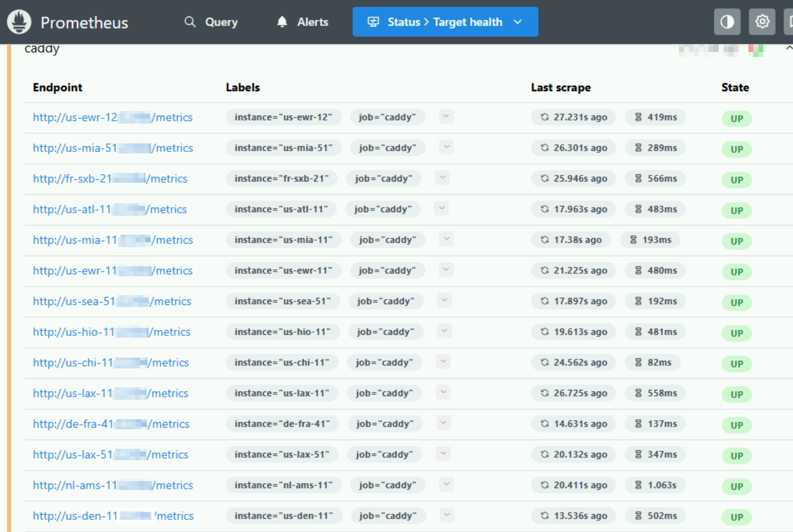Open the us-hio-11 metrics endpoint link
This screenshot has width=793, height=532.
coord(112,332)
